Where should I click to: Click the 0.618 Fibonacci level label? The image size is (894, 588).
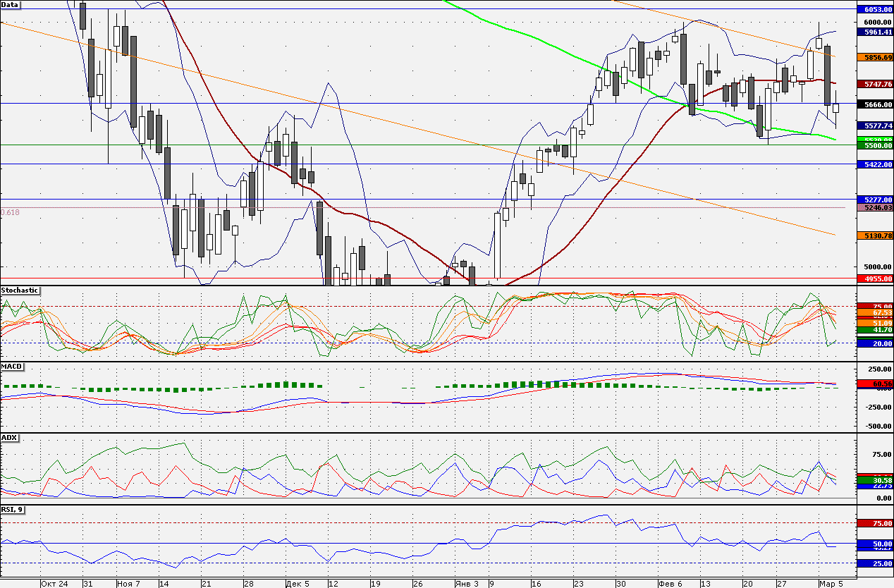click(x=10, y=212)
